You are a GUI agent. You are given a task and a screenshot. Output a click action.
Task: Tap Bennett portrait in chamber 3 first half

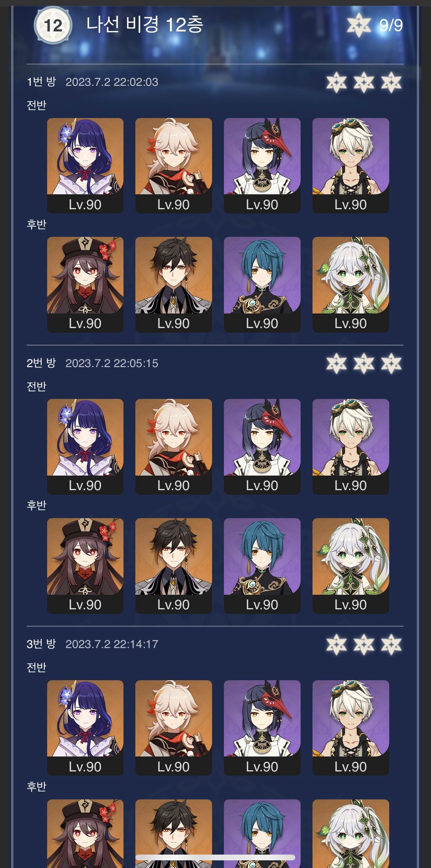point(351,728)
